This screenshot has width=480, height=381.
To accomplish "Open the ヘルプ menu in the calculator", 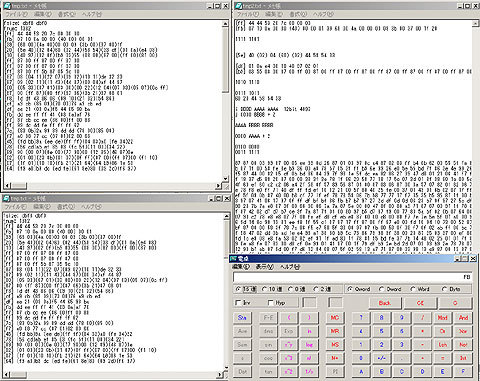I will (x=290, y=267).
